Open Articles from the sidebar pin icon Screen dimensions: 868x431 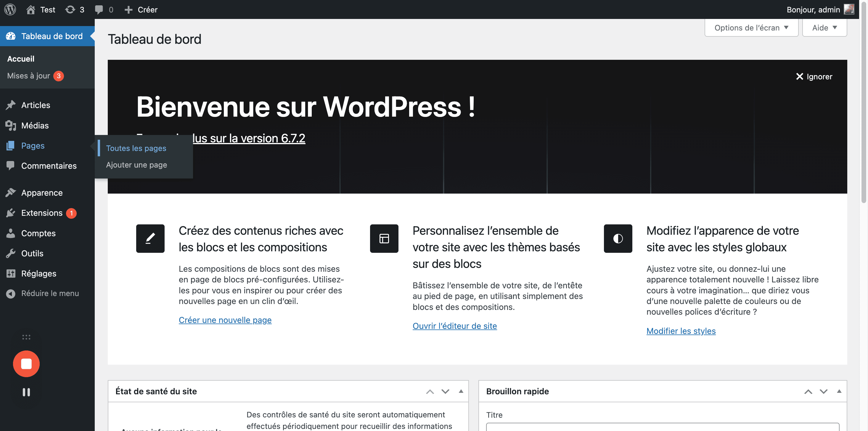click(11, 105)
